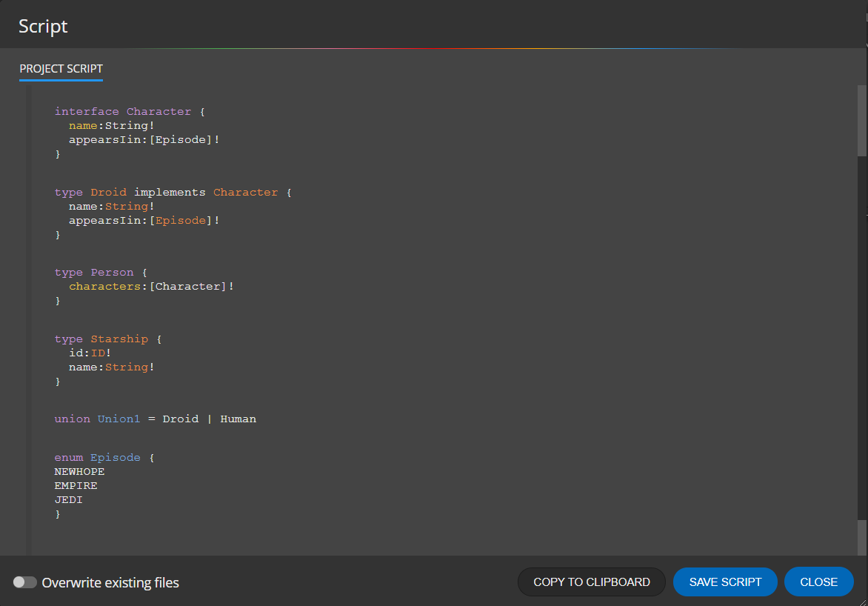Select the Person type name
Image resolution: width=868 pixels, height=606 pixels.
pos(112,272)
